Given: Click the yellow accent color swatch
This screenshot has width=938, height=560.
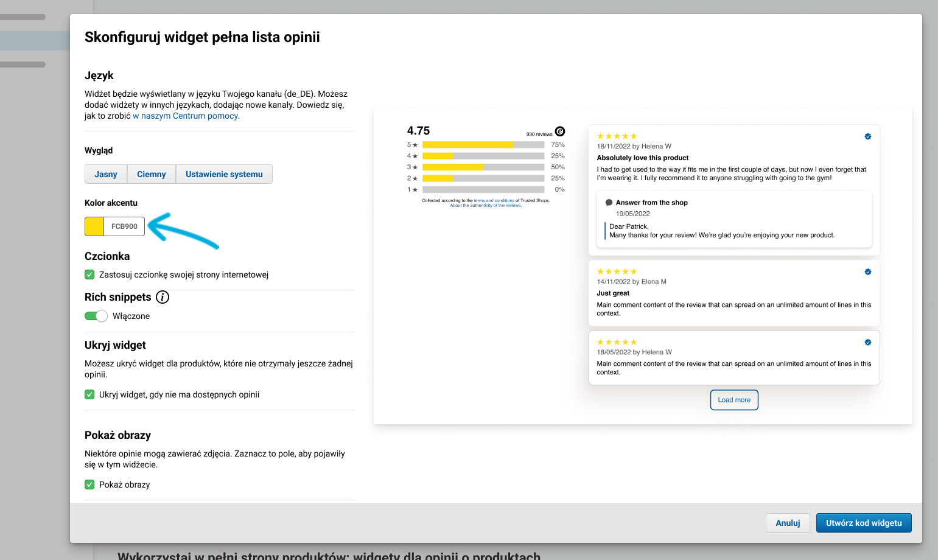Looking at the screenshot, I should coord(94,226).
